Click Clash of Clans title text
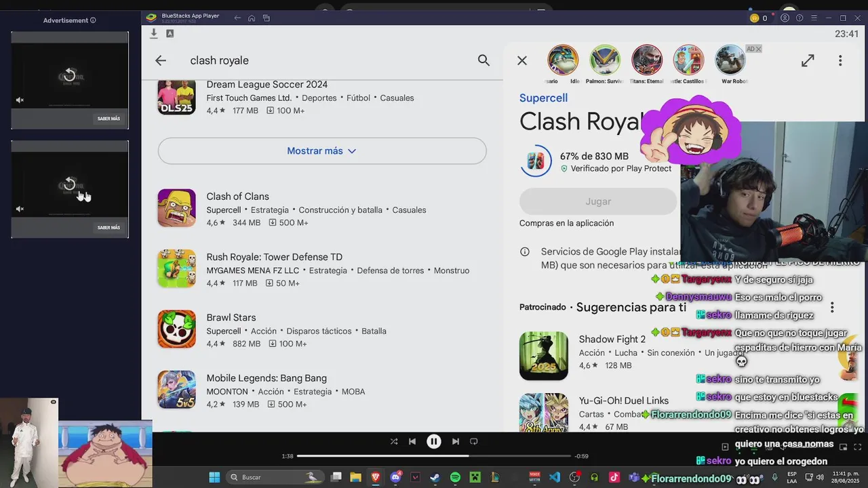 tap(237, 197)
